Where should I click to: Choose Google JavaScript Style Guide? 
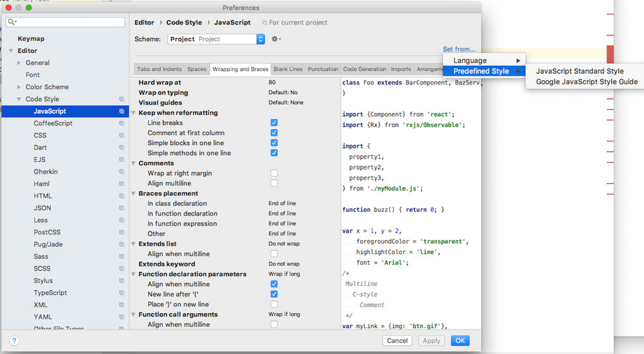pos(587,82)
